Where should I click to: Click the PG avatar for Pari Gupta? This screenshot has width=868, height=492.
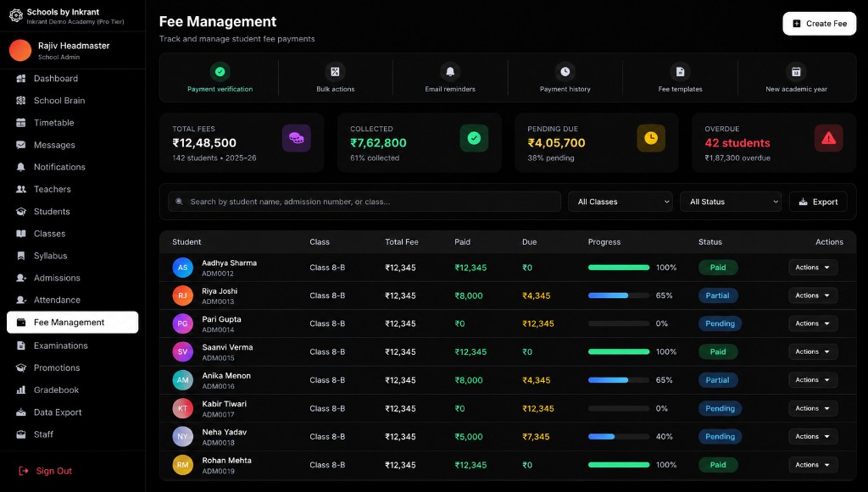(x=183, y=323)
